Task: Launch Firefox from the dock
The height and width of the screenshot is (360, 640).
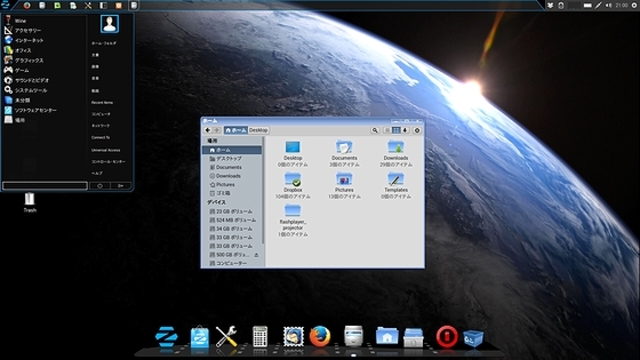Action: pos(320,336)
